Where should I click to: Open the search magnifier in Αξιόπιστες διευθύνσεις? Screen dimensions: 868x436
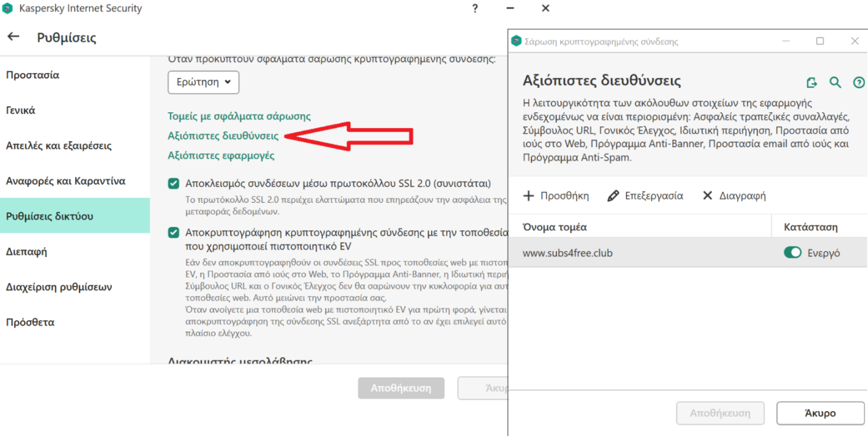pyautogui.click(x=835, y=82)
